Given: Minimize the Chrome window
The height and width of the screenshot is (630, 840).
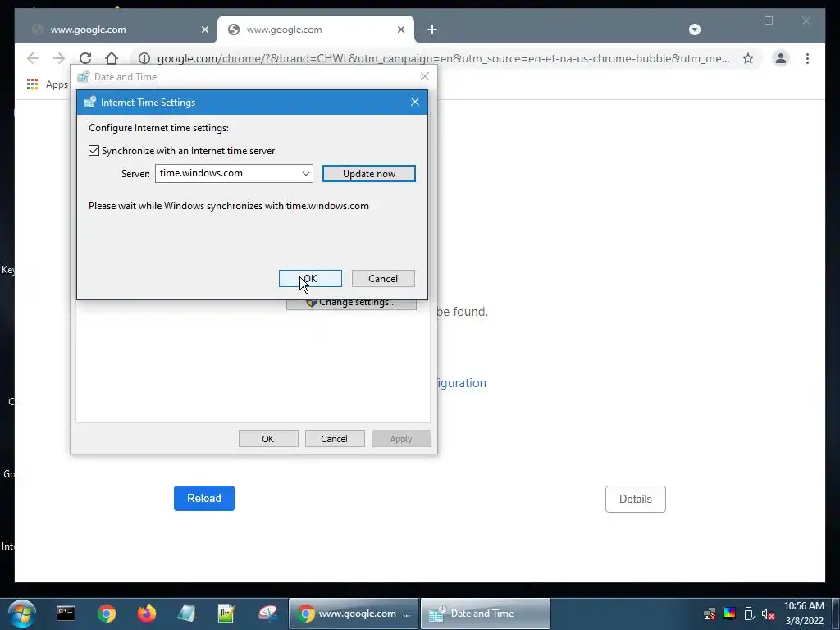Looking at the screenshot, I should 731,21.
